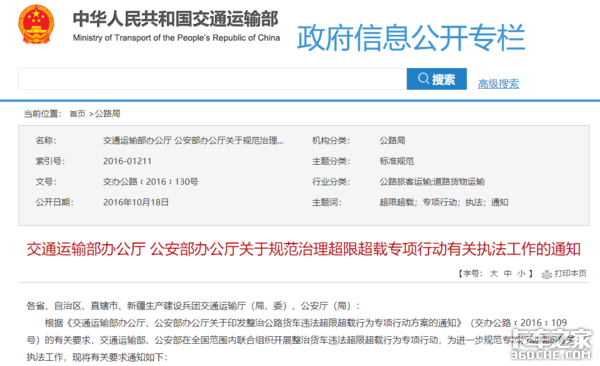Select publish date 2016年10月18日
Image resolution: width=600 pixels, height=366 pixels.
[136, 203]
